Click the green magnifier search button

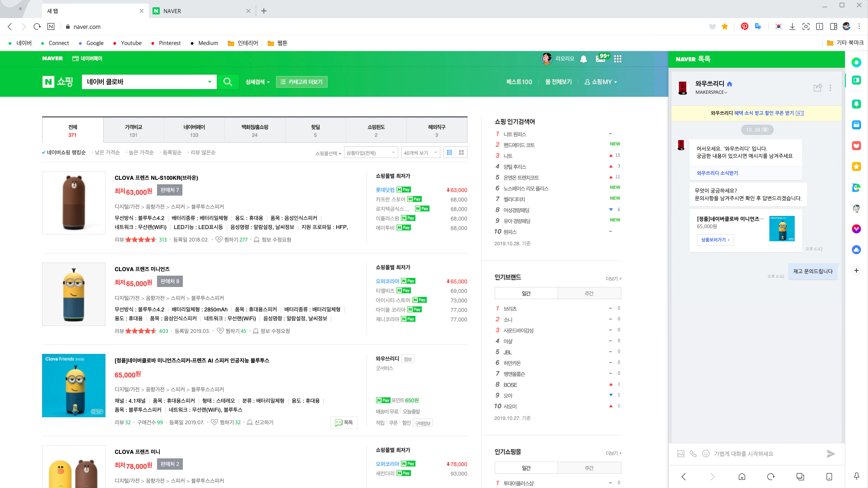[x=227, y=82]
